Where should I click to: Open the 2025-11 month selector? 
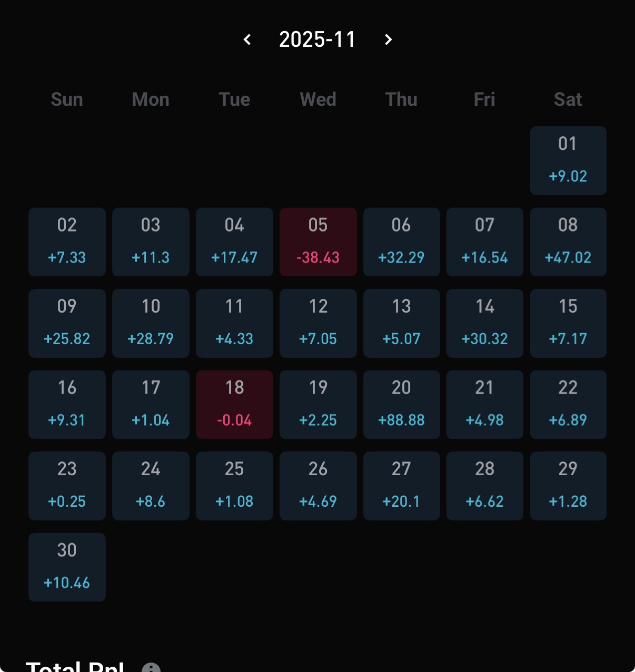point(317,39)
